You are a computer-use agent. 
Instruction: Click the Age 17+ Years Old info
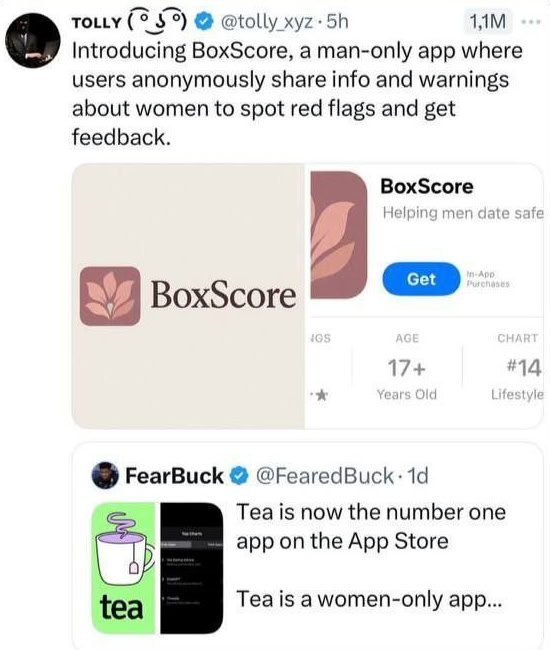tap(407, 367)
